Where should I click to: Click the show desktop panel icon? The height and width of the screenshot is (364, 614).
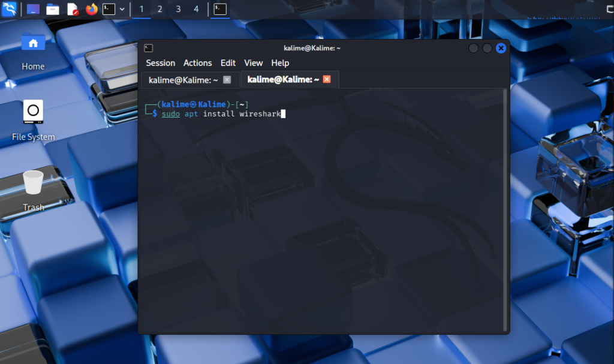pyautogui.click(x=34, y=9)
